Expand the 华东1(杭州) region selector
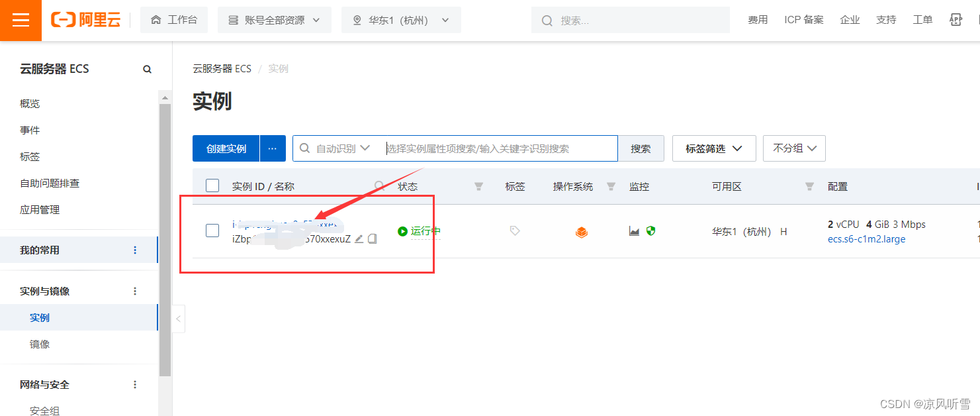The image size is (980, 416). click(401, 21)
